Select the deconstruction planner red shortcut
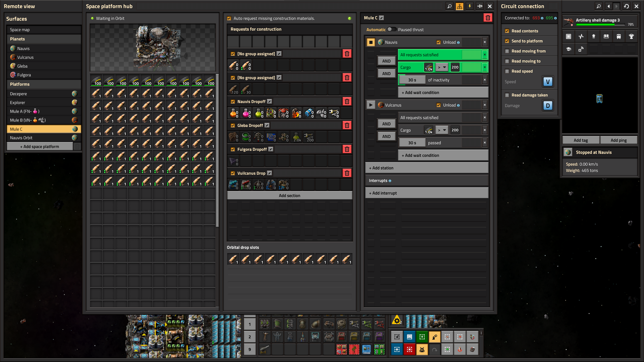The width and height of the screenshot is (644, 362). tap(410, 349)
